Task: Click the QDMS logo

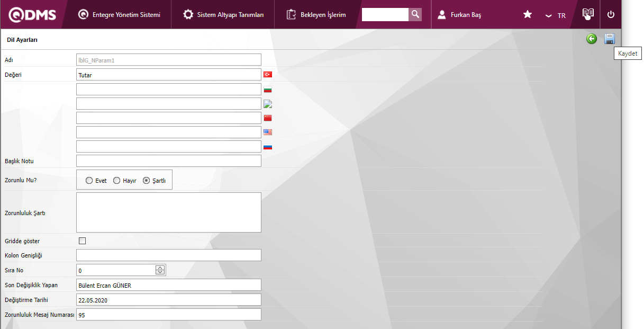Action: click(x=32, y=15)
